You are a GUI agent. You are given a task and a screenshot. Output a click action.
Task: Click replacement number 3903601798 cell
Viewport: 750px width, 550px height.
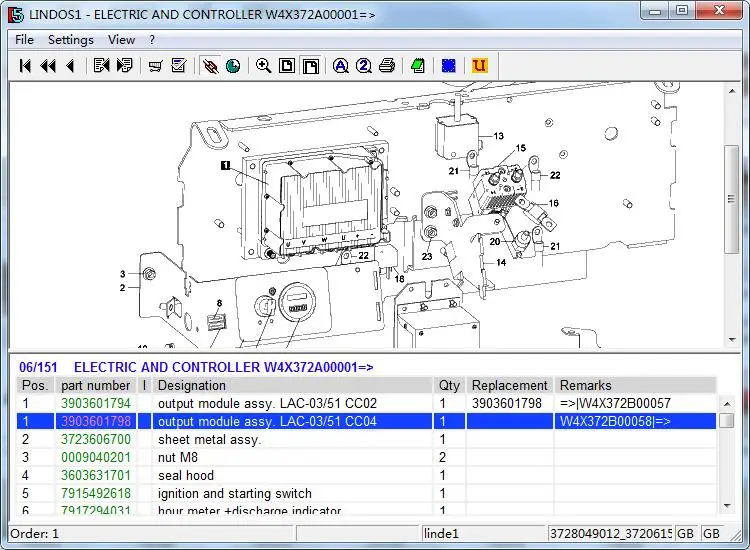point(507,403)
